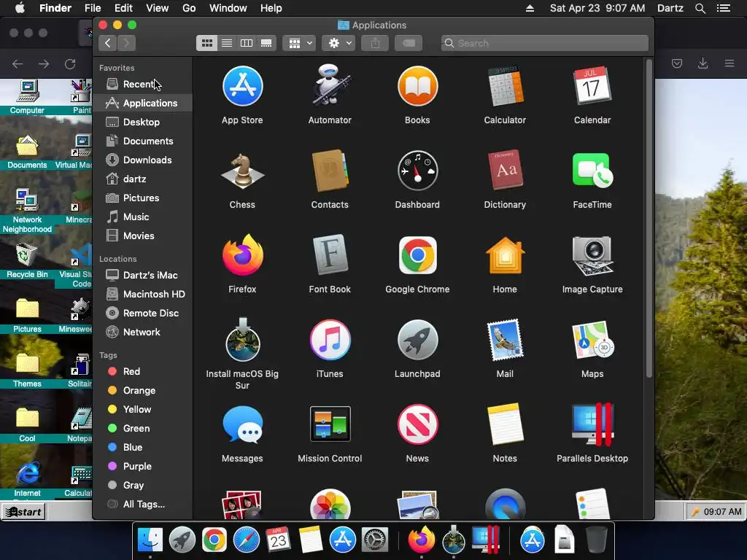
Task: Select Recents in the sidebar
Action: (143, 85)
